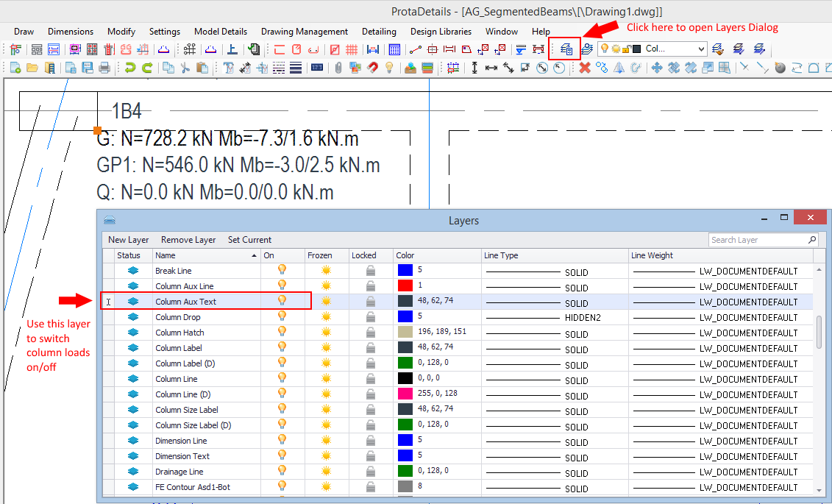The image size is (832, 504).
Task: Select the Cut scissors icon
Action: pos(185,68)
